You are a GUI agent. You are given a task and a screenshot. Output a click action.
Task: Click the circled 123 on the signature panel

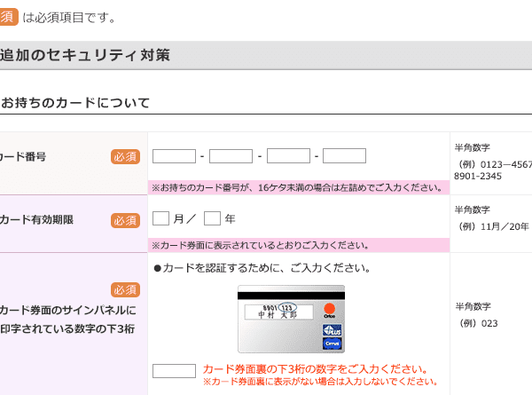click(287, 308)
